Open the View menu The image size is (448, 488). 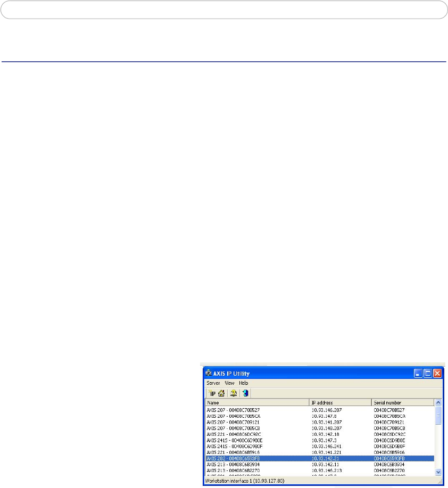(229, 383)
